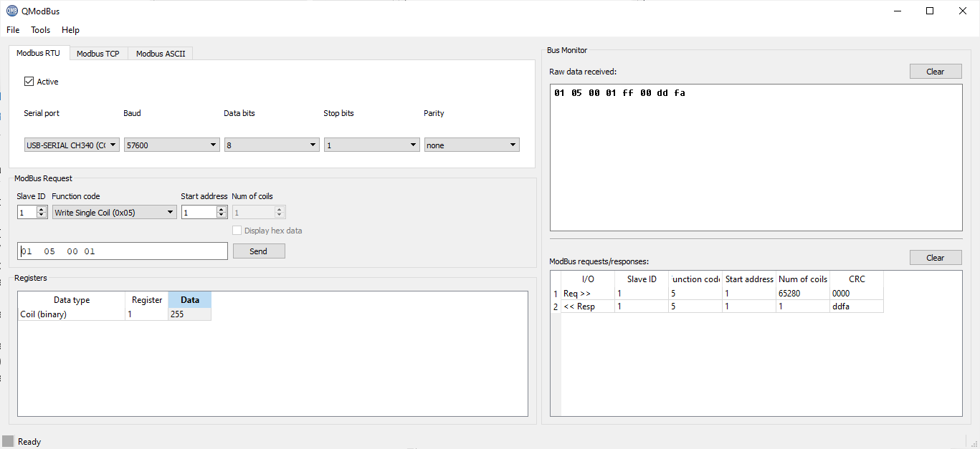This screenshot has height=449, width=980.
Task: Clear the raw data received log
Action: [x=935, y=72]
